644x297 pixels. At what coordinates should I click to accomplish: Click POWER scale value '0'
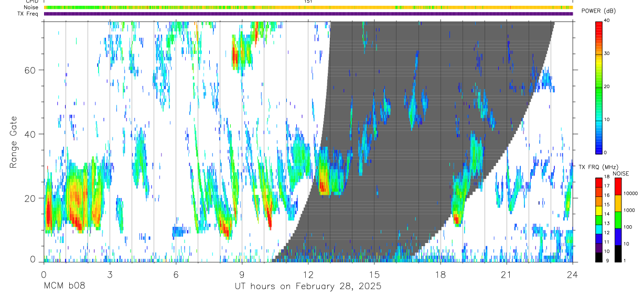(x=606, y=152)
